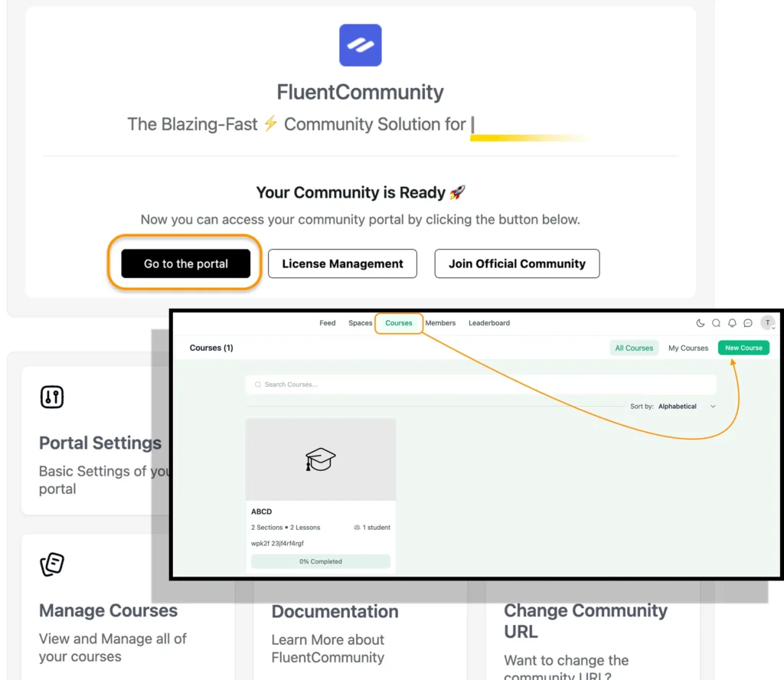
Task: Create a New Course
Action: (743, 348)
